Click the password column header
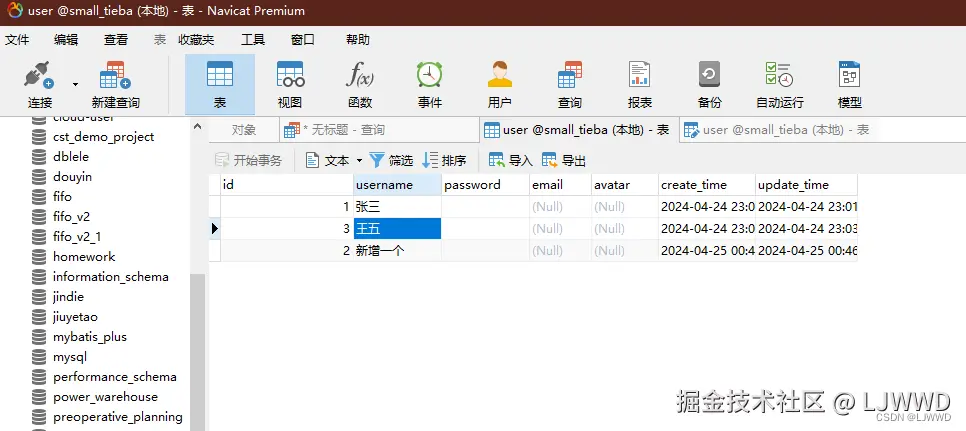 (x=485, y=185)
